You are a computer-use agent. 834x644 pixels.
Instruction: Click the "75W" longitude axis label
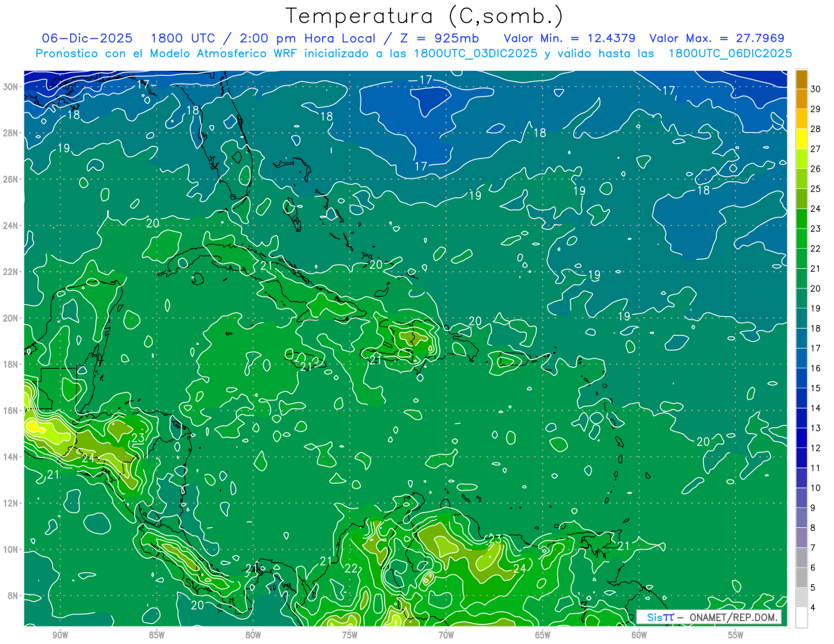click(x=350, y=635)
